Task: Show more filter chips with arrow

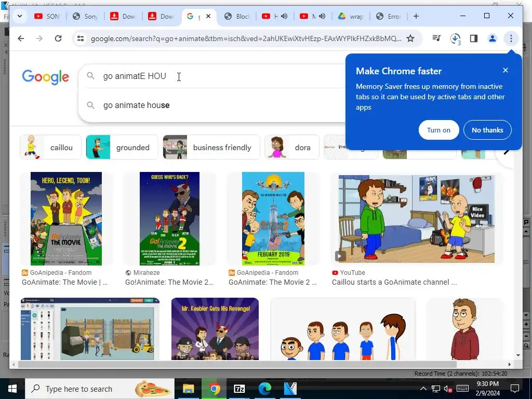Action: point(506,152)
